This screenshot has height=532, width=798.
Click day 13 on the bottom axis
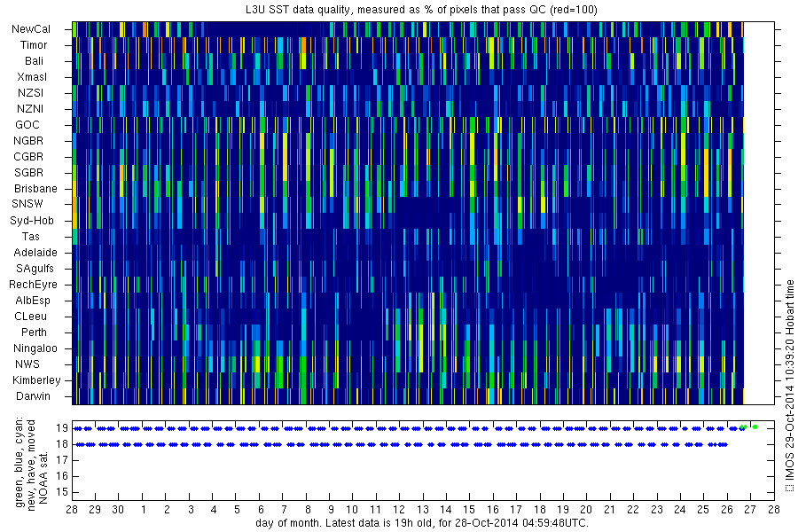point(422,510)
